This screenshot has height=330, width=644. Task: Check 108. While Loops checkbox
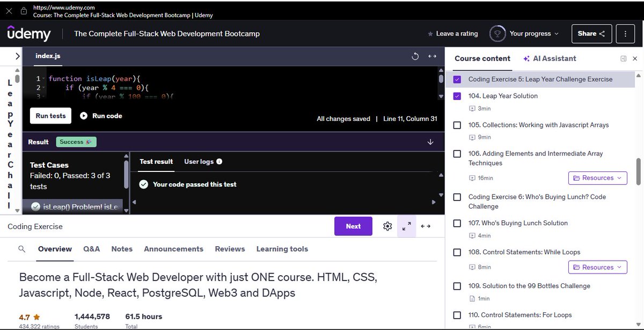point(457,253)
